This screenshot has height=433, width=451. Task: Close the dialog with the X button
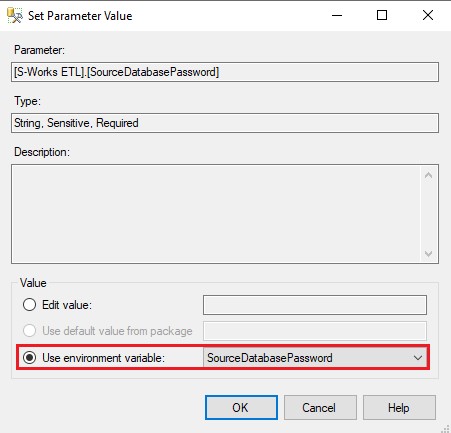pyautogui.click(x=428, y=15)
